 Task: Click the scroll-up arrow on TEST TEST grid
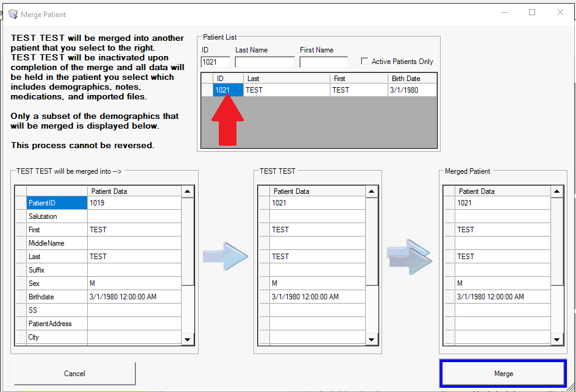point(372,191)
